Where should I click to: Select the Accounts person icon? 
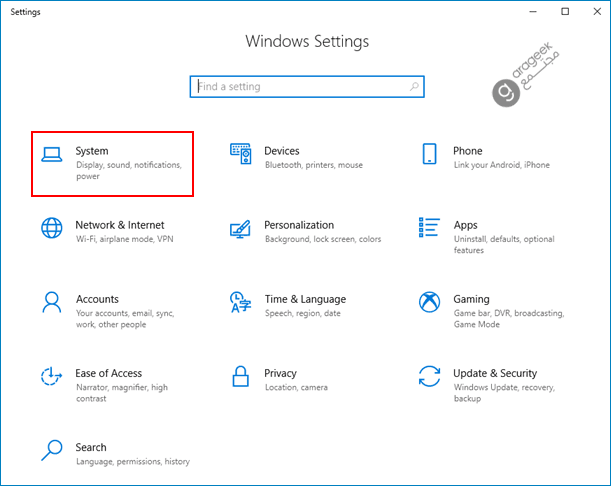coord(51,302)
